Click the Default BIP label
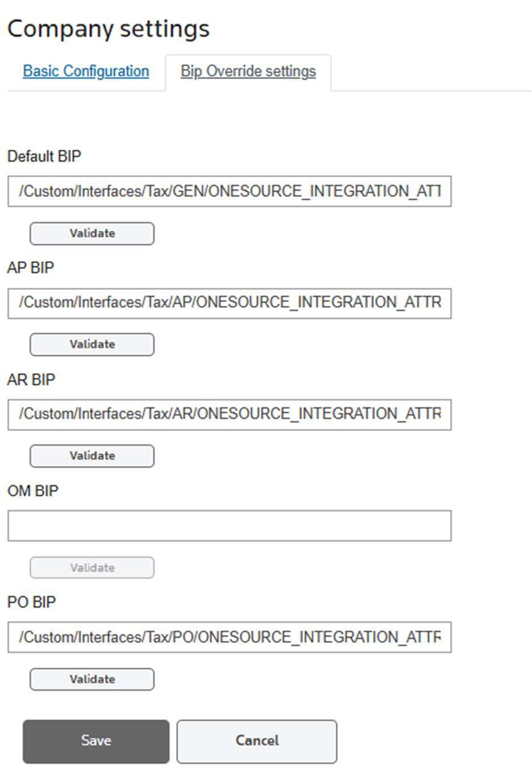The width and height of the screenshot is (532, 783). pyautogui.click(x=44, y=156)
